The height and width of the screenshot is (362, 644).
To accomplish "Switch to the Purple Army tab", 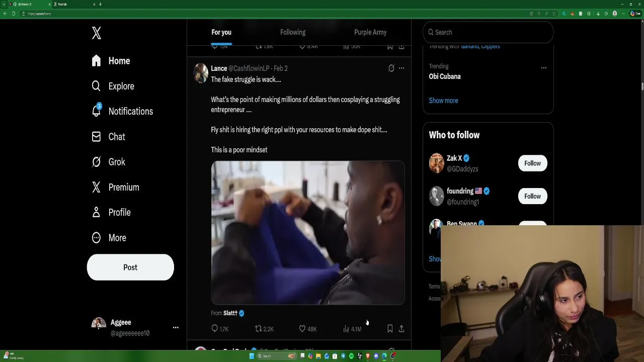I will [x=370, y=32].
